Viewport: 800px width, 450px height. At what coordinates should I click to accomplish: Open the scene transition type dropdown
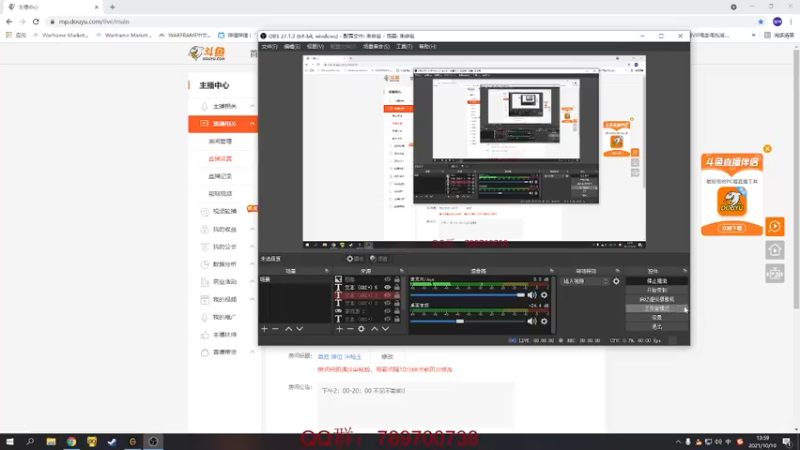click(585, 281)
